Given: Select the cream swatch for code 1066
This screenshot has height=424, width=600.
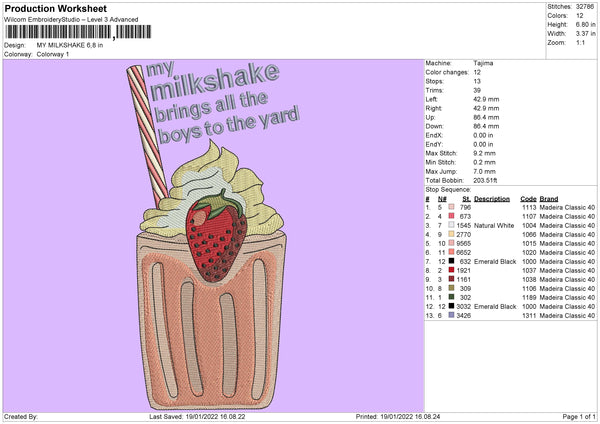Looking at the screenshot, I should click(x=452, y=234).
